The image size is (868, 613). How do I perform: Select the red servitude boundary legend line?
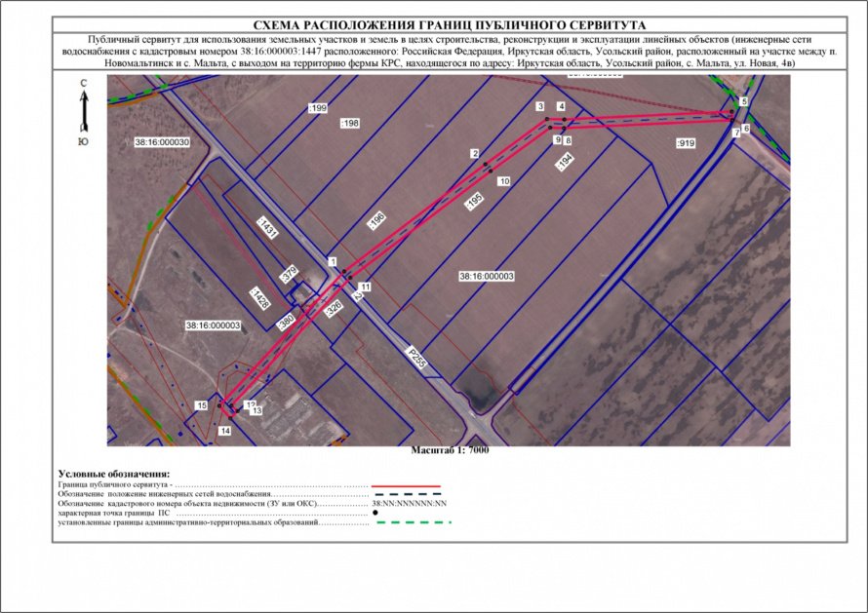[406, 485]
